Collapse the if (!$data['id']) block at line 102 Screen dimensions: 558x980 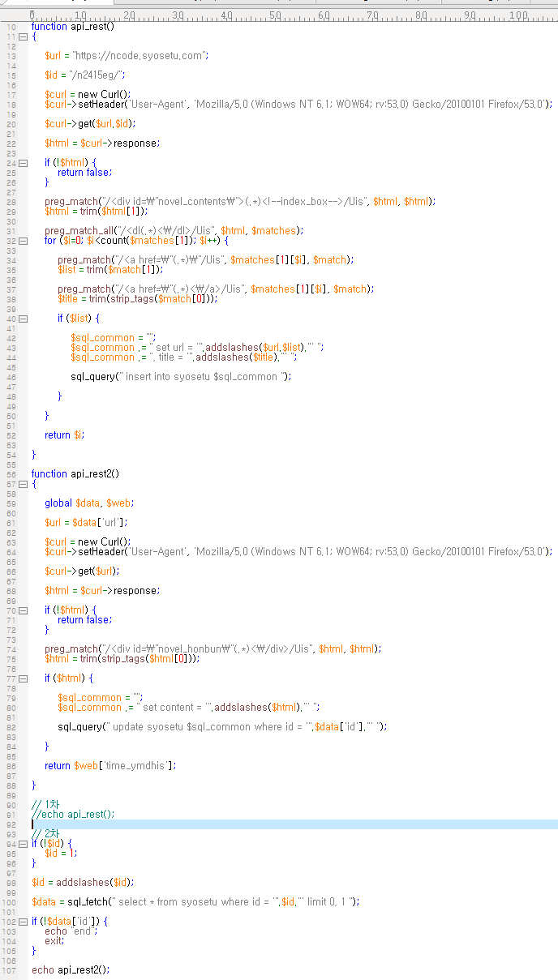(23, 922)
